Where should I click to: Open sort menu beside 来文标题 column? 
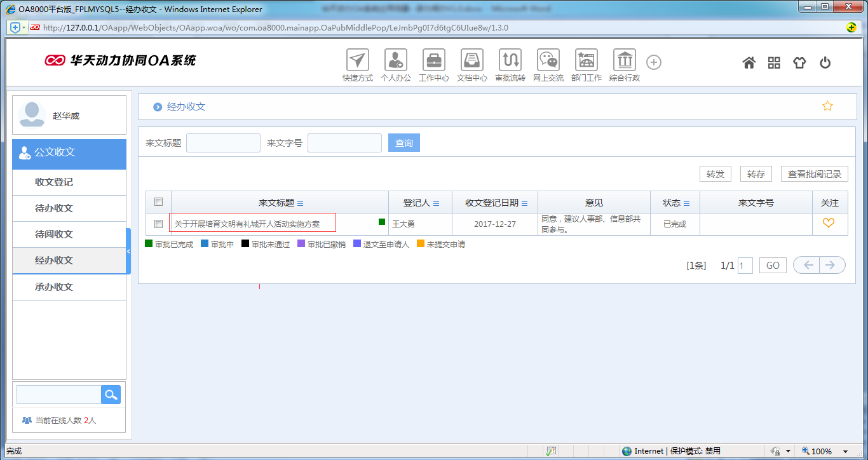(301, 203)
